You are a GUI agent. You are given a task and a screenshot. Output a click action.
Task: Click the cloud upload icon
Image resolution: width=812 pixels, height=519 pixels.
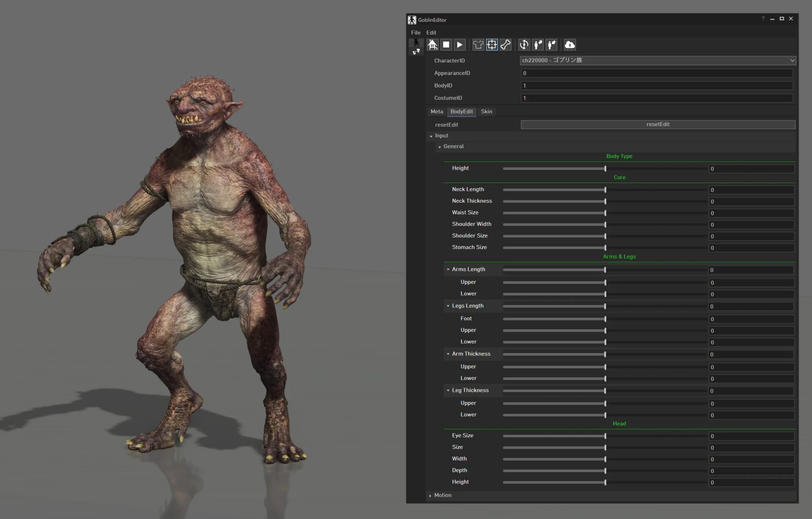coord(570,45)
